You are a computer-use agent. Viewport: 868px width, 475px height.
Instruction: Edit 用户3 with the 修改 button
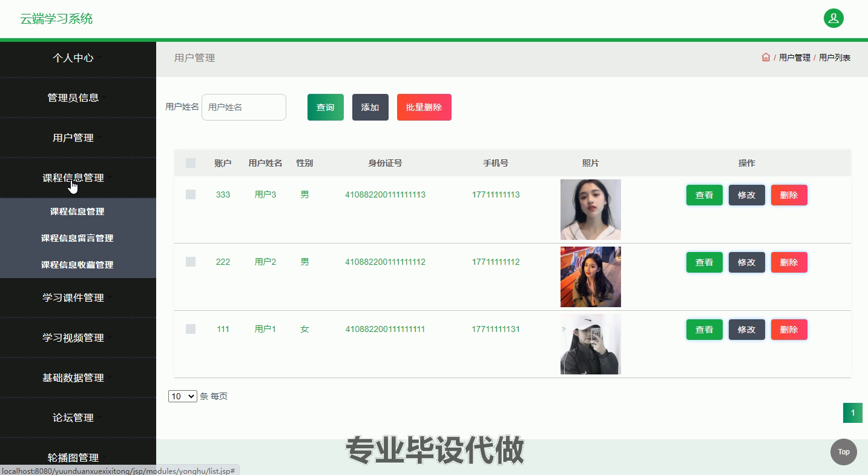pyautogui.click(x=747, y=195)
